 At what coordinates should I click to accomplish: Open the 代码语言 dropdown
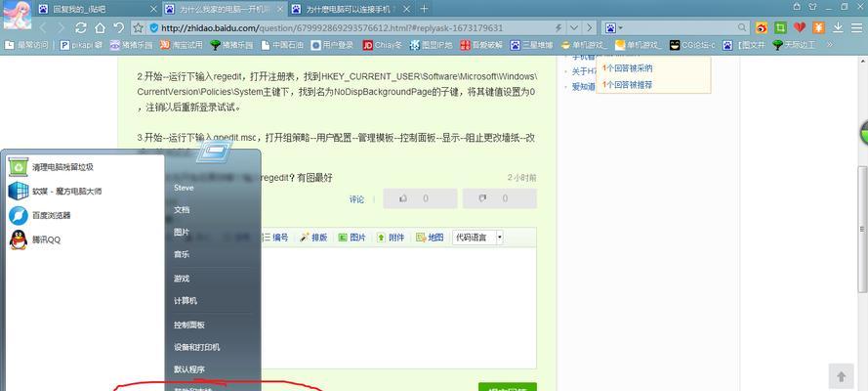477,237
